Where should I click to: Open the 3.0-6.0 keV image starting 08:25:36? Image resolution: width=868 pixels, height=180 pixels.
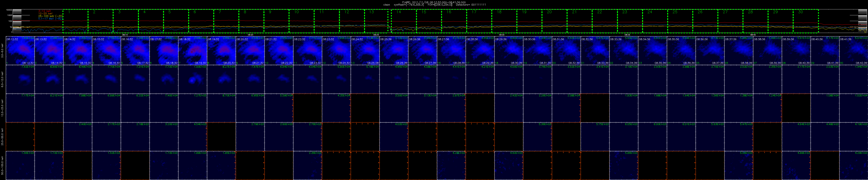click(x=394, y=51)
